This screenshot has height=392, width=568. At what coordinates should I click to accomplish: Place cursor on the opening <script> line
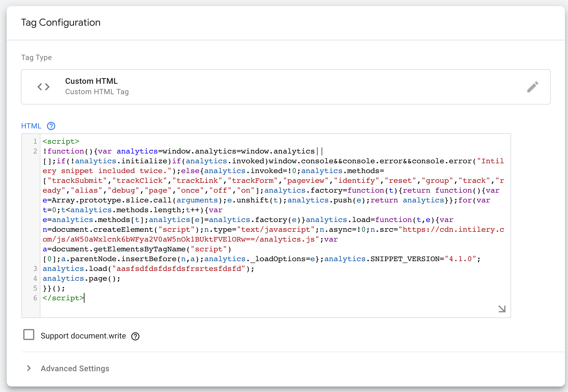tap(61, 141)
